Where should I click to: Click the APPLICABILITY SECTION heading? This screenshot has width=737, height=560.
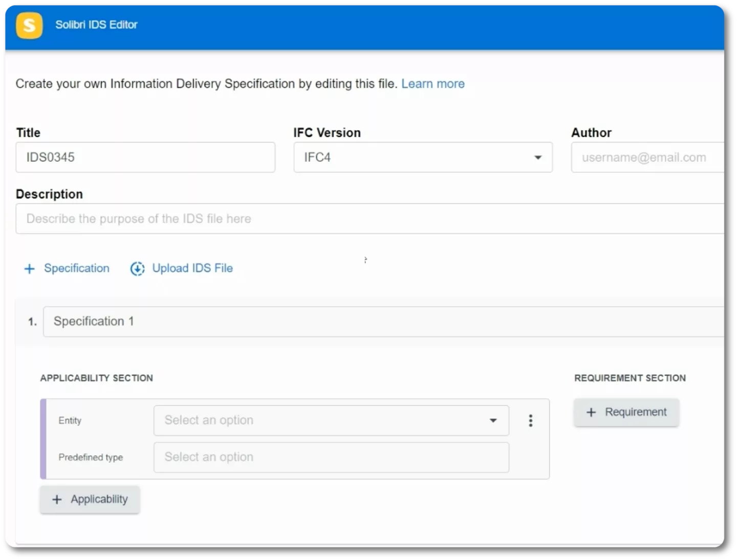click(x=97, y=378)
